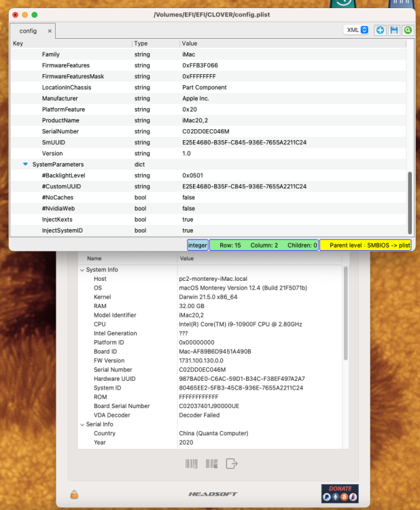Click the blue plus add-item icon
Screen dimensions: 420x510
pyautogui.click(x=380, y=30)
